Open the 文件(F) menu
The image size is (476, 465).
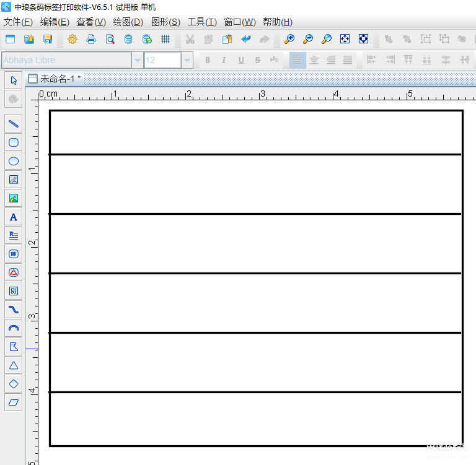[18, 22]
